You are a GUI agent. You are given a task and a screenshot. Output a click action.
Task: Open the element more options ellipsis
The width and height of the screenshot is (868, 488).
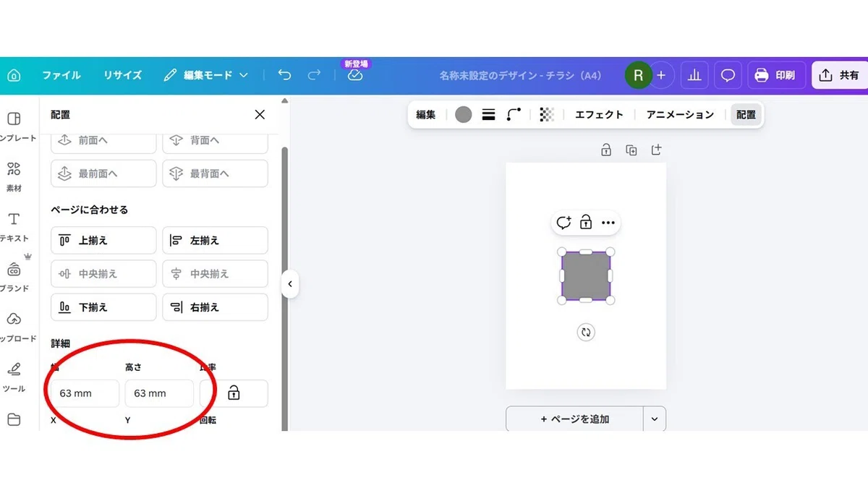pyautogui.click(x=608, y=223)
